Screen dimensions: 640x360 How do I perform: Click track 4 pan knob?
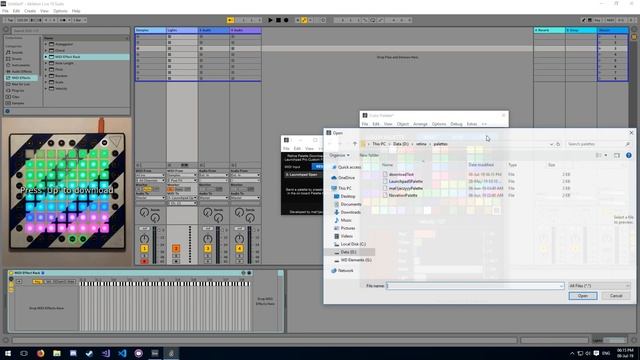(239, 239)
